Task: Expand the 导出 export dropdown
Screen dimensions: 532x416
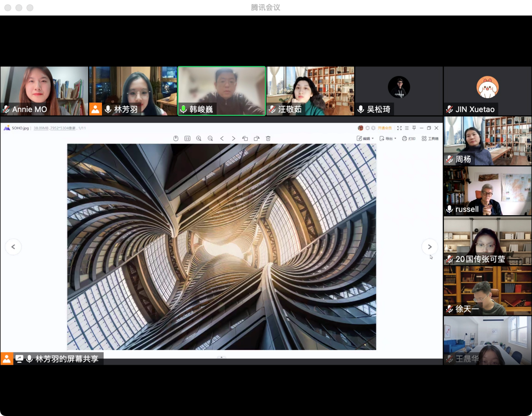Action: tap(388, 138)
